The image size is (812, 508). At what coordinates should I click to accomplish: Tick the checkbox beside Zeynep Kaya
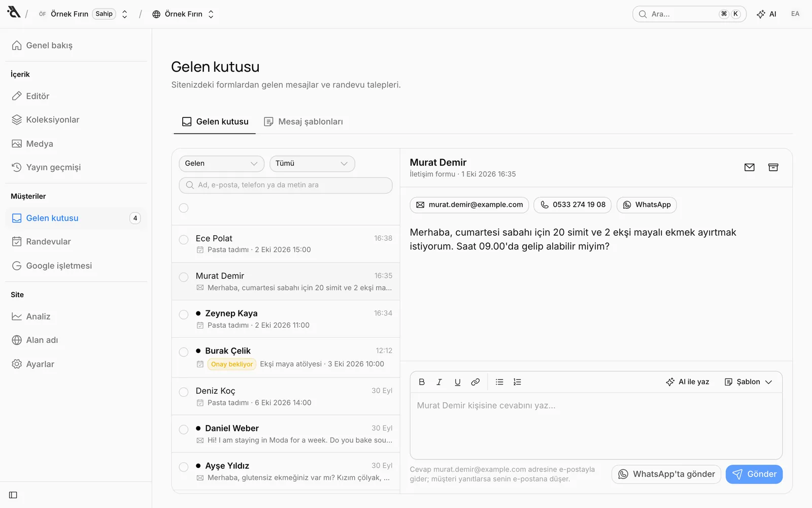tap(184, 314)
